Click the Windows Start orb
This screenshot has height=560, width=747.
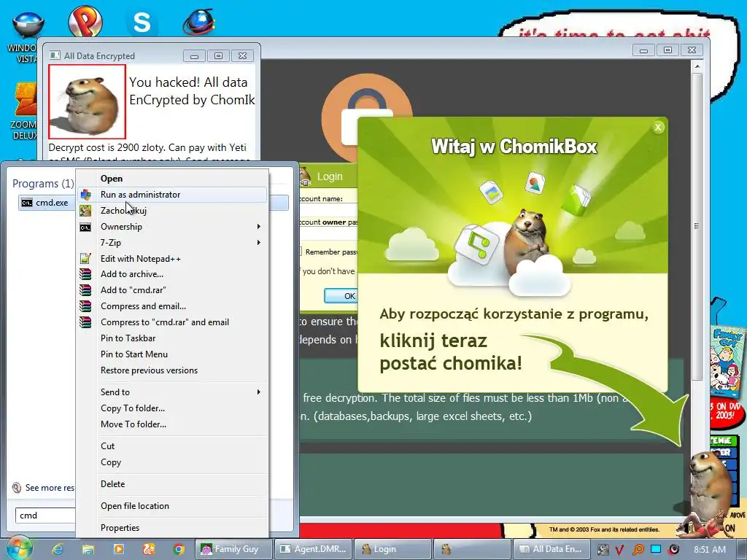tap(19, 548)
